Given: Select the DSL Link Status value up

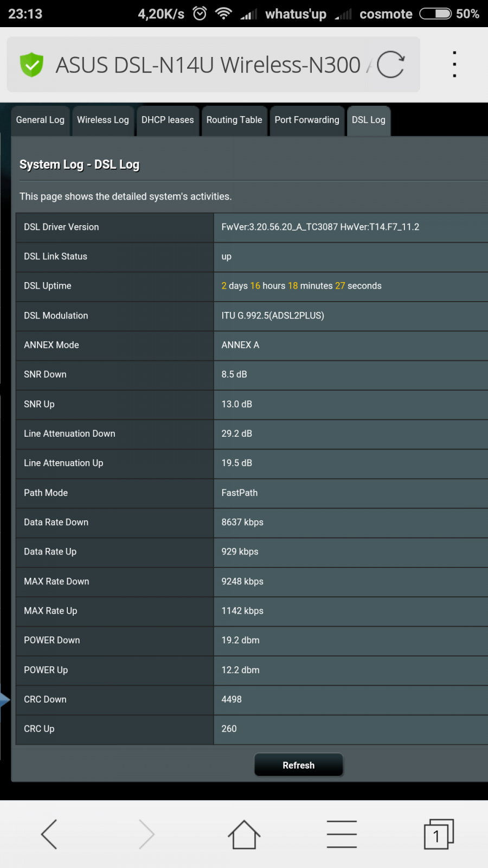Looking at the screenshot, I should [x=227, y=257].
